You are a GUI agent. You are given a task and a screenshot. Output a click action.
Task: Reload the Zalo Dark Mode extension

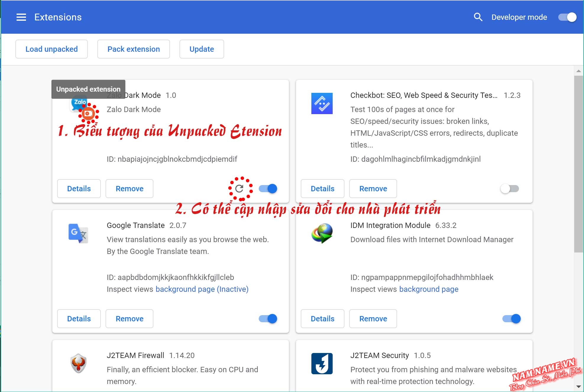click(x=239, y=189)
